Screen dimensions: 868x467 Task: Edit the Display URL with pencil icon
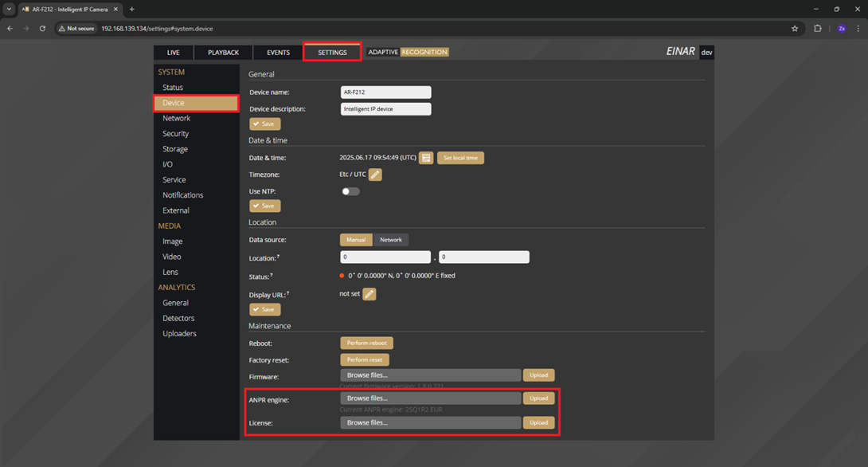[369, 294]
